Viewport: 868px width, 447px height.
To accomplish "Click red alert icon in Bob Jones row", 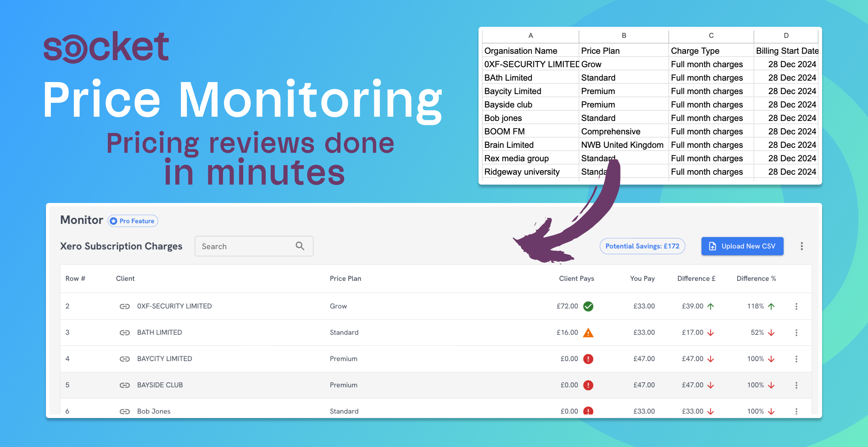I will click(x=588, y=411).
